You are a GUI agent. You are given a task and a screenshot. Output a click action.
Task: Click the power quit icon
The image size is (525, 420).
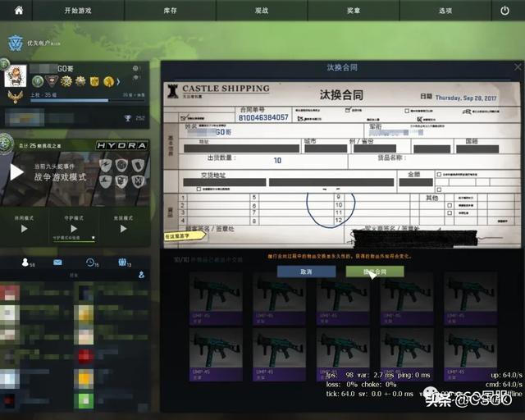(x=504, y=11)
